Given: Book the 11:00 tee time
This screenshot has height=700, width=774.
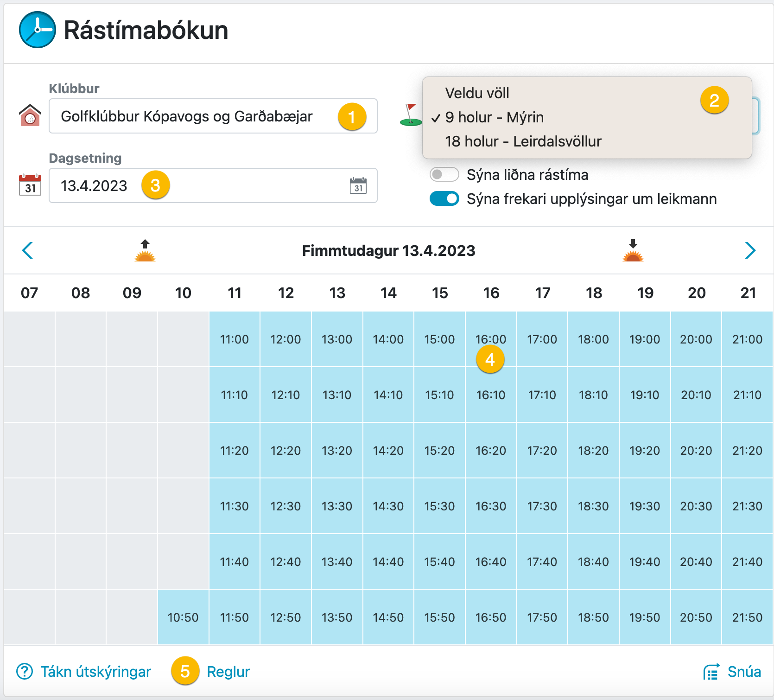Looking at the screenshot, I should tap(235, 339).
